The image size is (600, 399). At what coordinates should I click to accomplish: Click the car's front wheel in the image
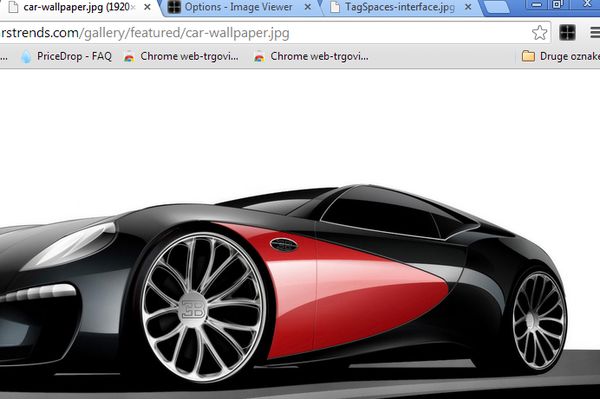coord(204,307)
